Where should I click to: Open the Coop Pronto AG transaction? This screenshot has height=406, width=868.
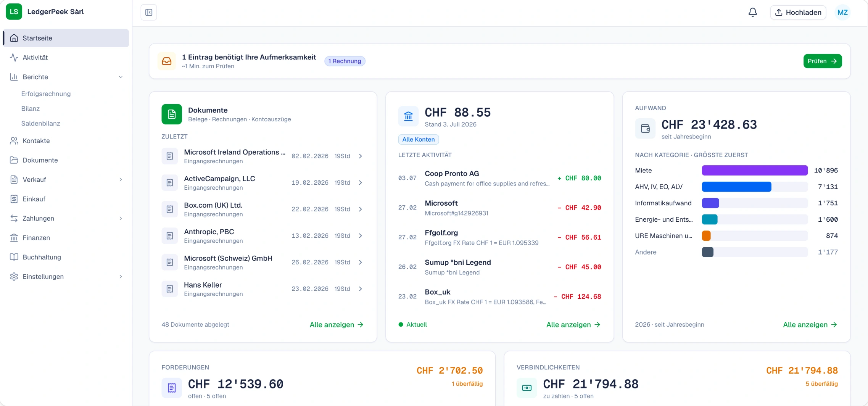click(x=499, y=179)
